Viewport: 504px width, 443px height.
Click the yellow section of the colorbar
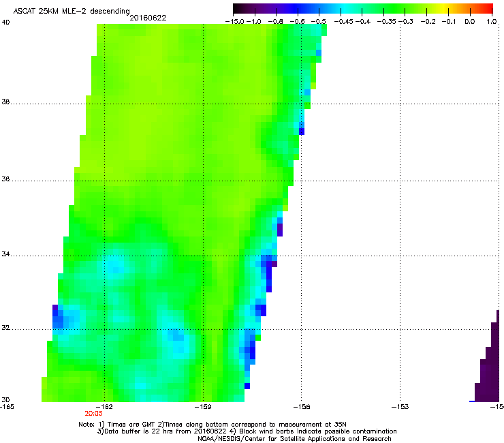click(445, 8)
